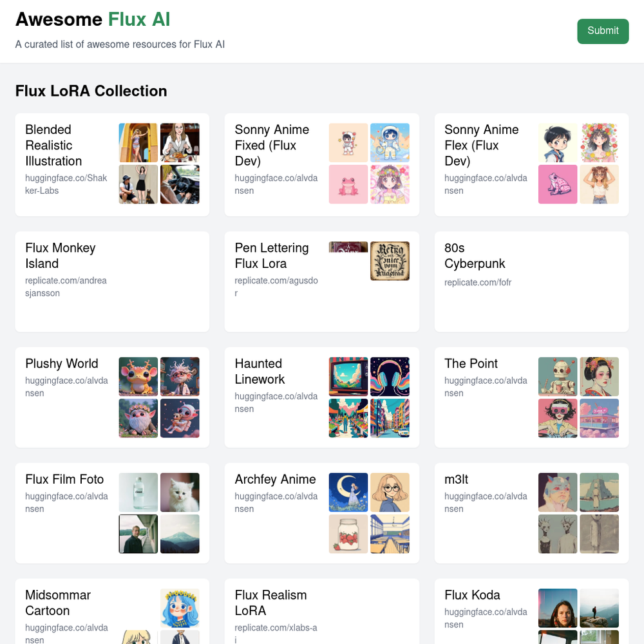Click the headphones thumbnail in Haunted Linework
The width and height of the screenshot is (644, 644).
[x=390, y=377]
